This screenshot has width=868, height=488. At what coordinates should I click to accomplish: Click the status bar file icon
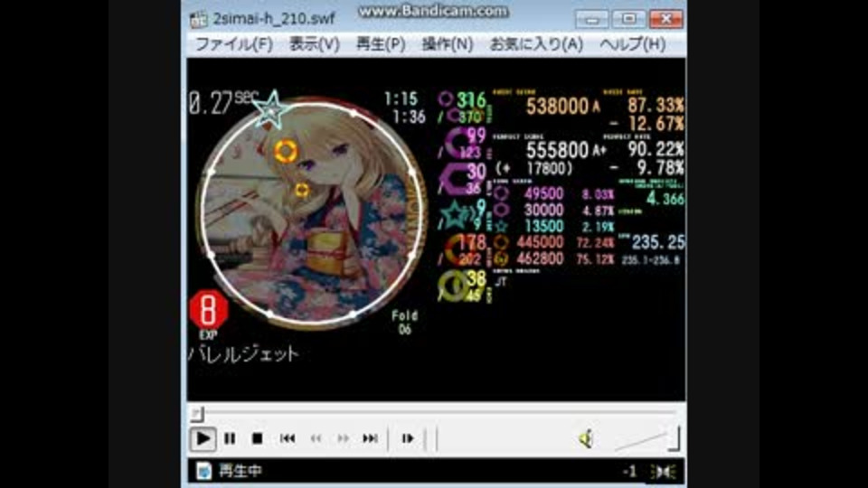[x=203, y=472]
